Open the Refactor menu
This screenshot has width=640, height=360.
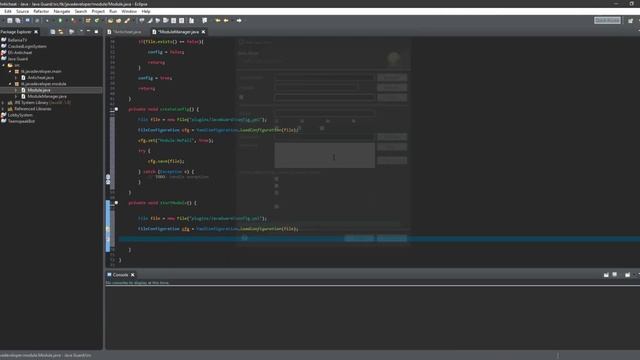pyautogui.click(x=41, y=11)
